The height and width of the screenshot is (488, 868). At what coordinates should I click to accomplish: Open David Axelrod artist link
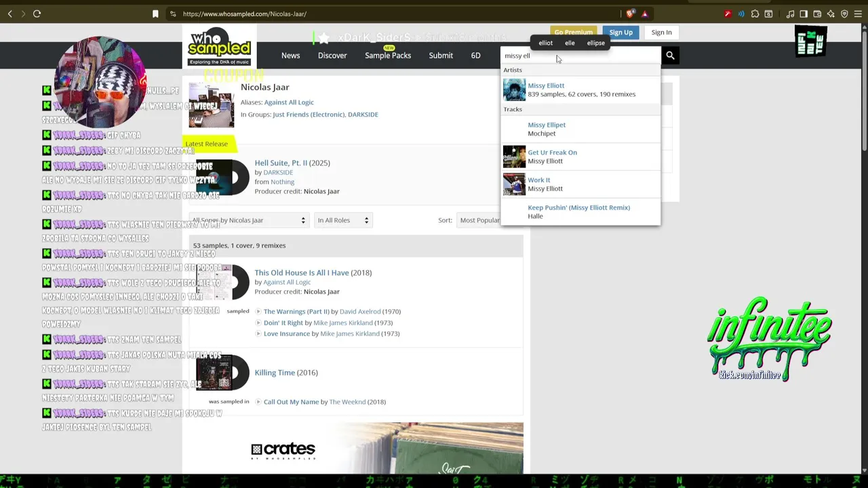(360, 312)
